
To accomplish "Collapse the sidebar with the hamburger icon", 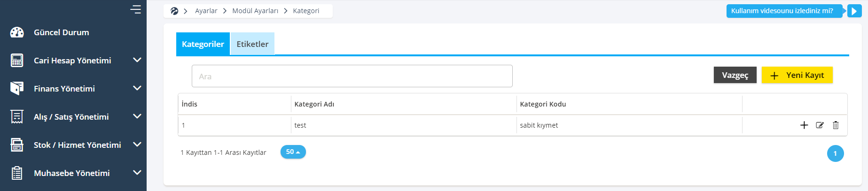I will point(136,9).
